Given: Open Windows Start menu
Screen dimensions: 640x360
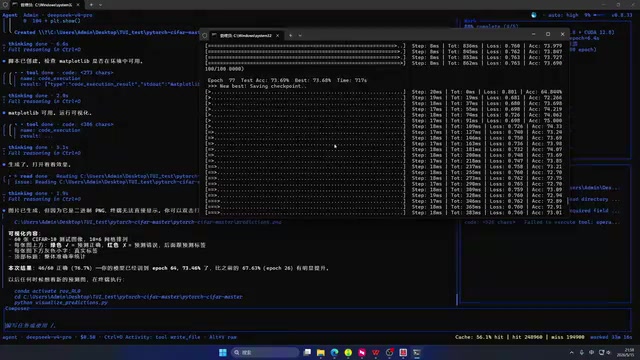Looking at the screenshot, I should click(222, 352).
